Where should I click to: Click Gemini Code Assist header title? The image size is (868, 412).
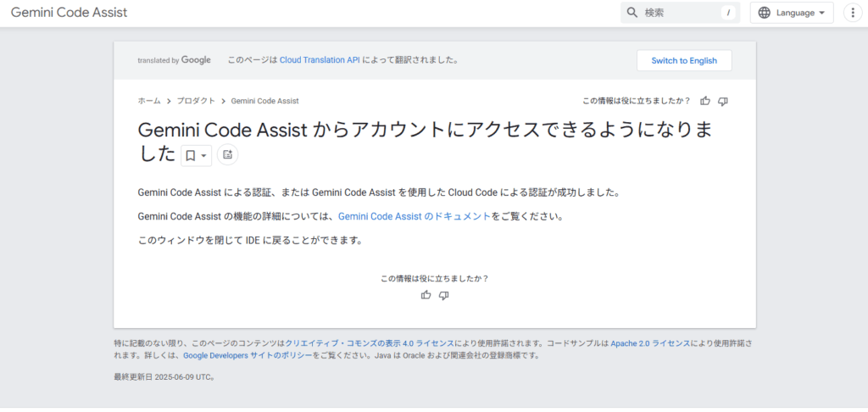(70, 13)
